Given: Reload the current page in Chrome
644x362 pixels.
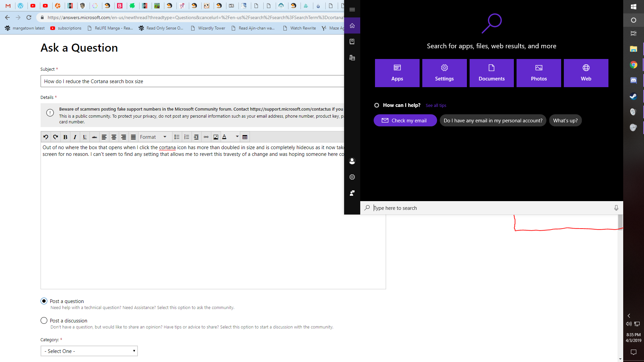Looking at the screenshot, I should coord(29,17).
